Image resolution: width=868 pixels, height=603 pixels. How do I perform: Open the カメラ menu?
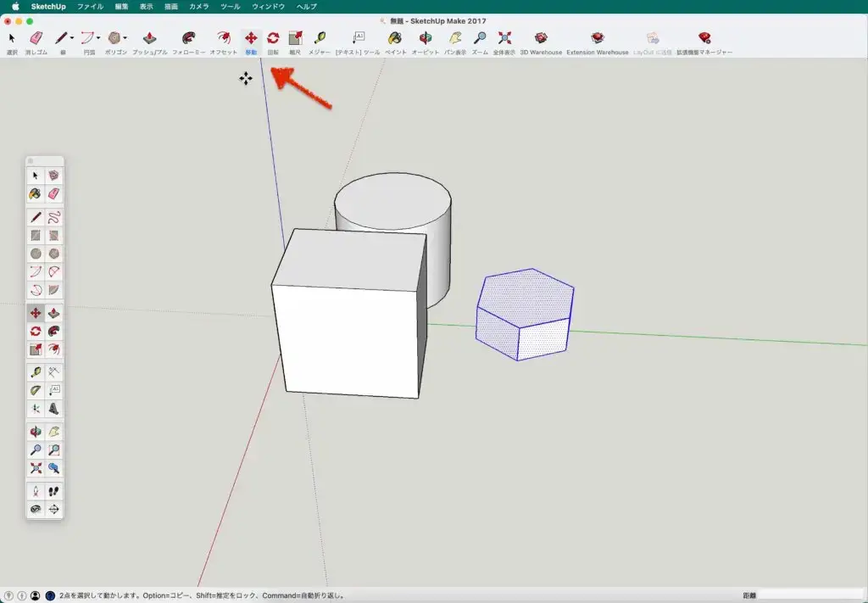tap(198, 7)
